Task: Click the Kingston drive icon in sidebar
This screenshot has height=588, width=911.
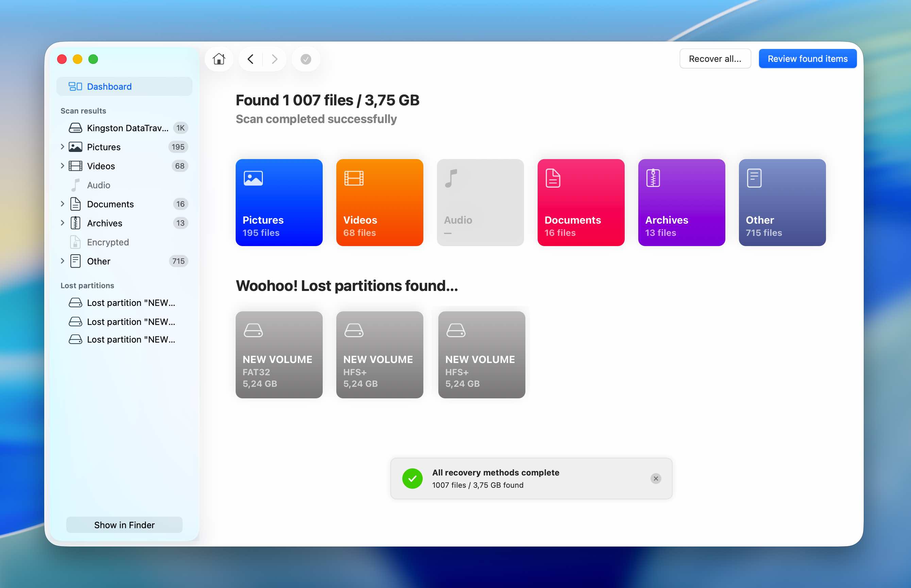Action: (75, 128)
